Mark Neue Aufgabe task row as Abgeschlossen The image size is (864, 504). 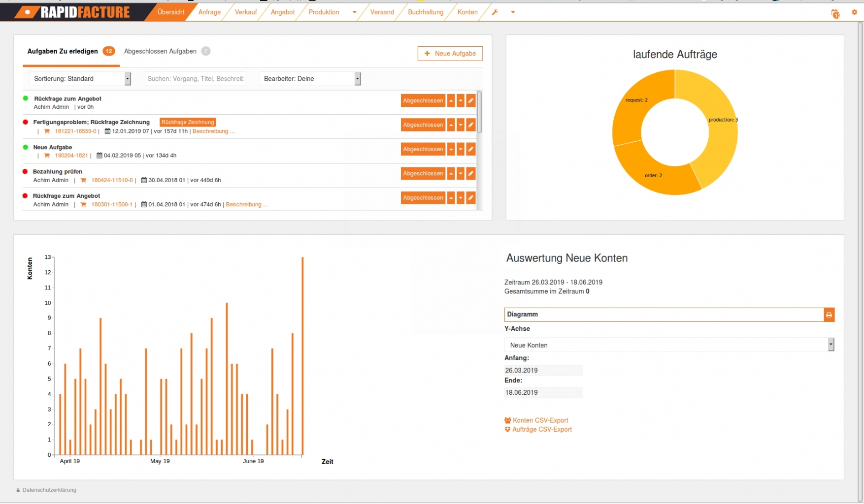pyautogui.click(x=423, y=149)
